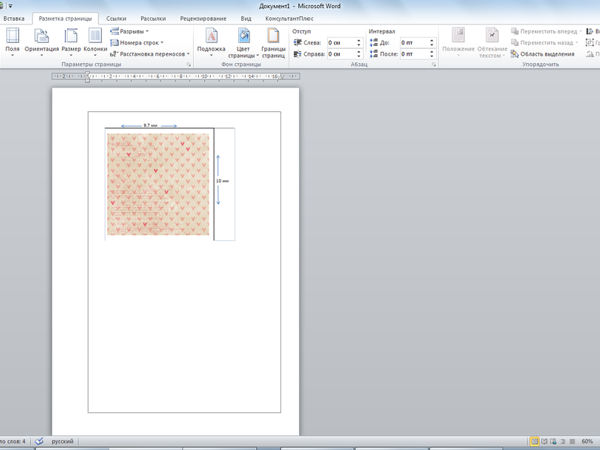Adjust the Справа indent spinner arrows
Screen dimensions: 600x450
[359, 54]
